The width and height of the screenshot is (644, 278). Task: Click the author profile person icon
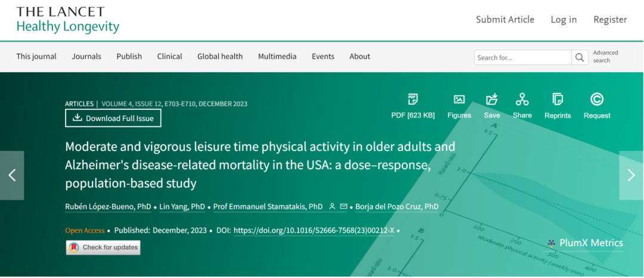(333, 206)
